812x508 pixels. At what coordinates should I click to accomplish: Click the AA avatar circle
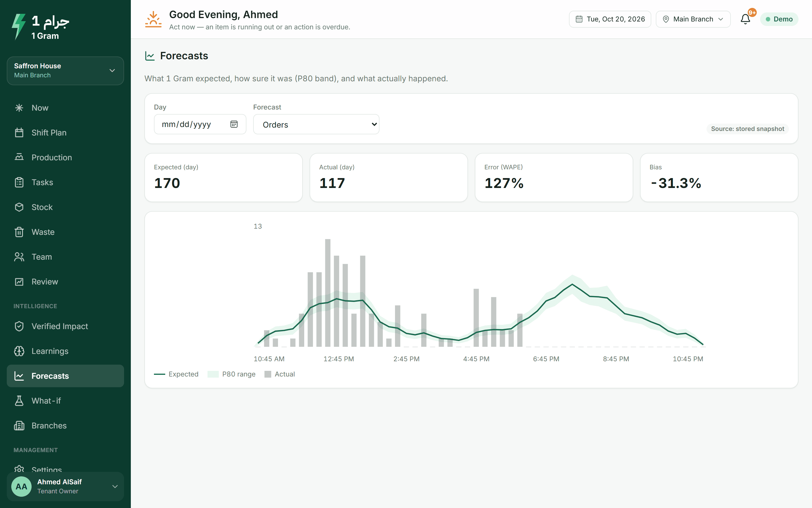pos(21,487)
